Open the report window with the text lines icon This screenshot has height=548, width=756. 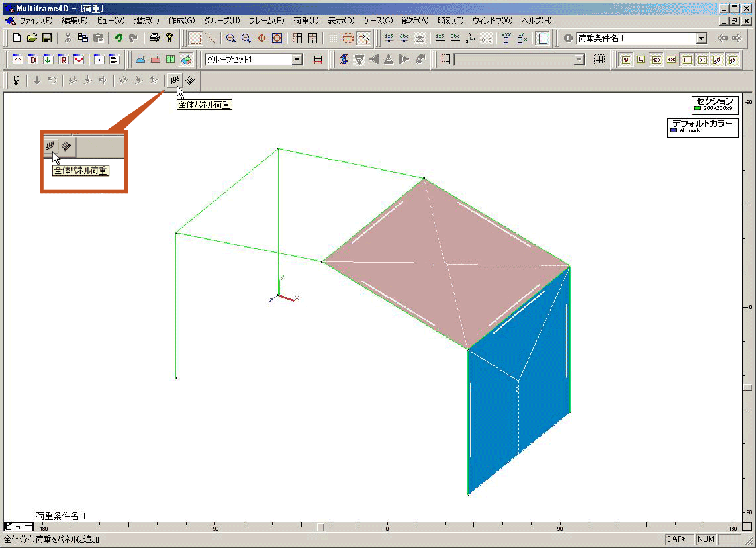coord(115,60)
